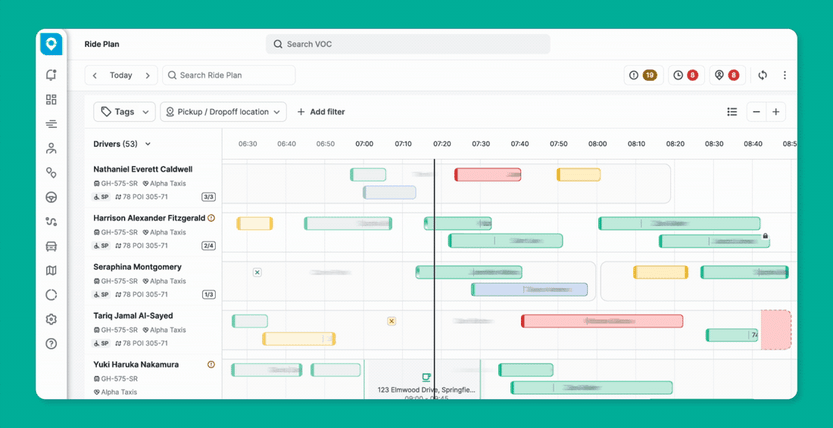Viewport: 833px width, 428px height.
Task: Open notifications bell in sidebar
Action: point(51,75)
